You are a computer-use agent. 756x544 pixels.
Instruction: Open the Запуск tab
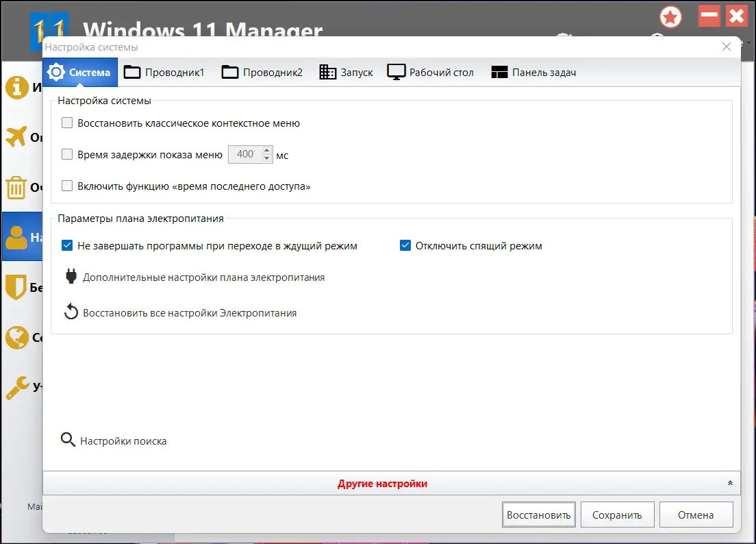346,73
